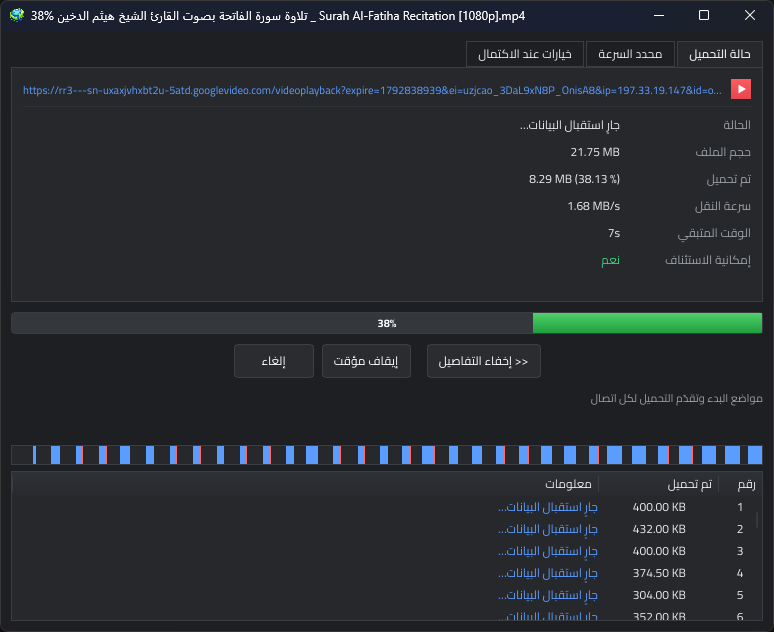Click the connection segments progress strip

[387, 455]
